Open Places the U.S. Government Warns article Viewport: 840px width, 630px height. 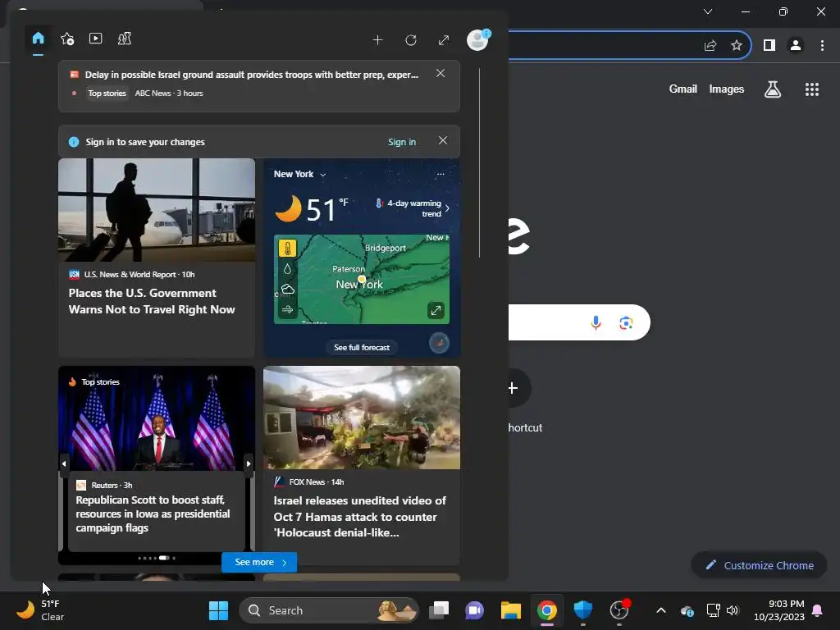pyautogui.click(x=152, y=301)
